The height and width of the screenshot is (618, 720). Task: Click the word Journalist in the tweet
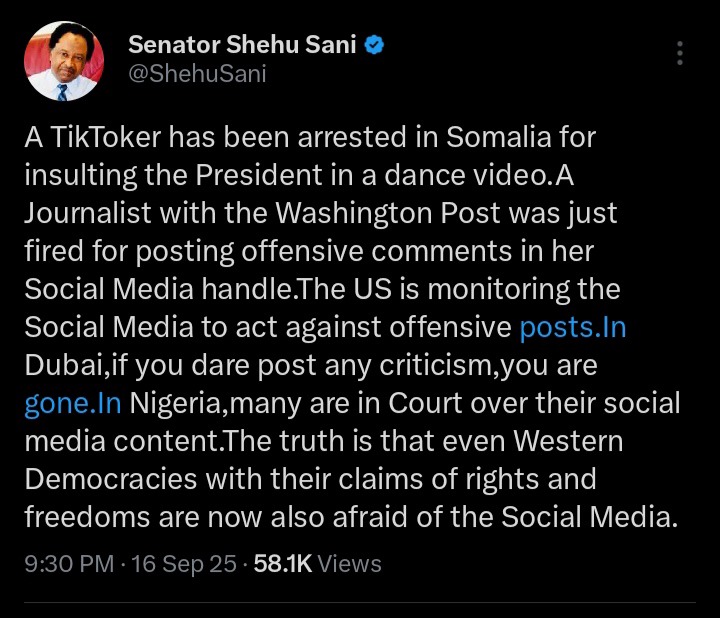[x=92, y=213]
